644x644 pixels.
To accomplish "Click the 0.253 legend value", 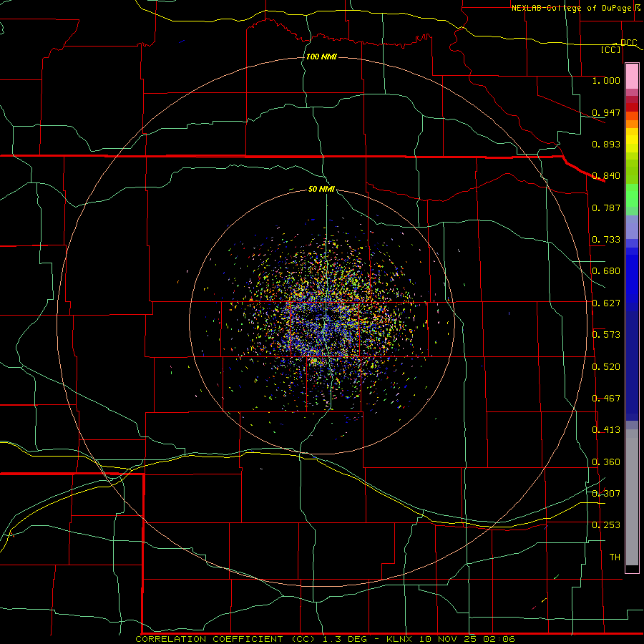I will pos(606,525).
